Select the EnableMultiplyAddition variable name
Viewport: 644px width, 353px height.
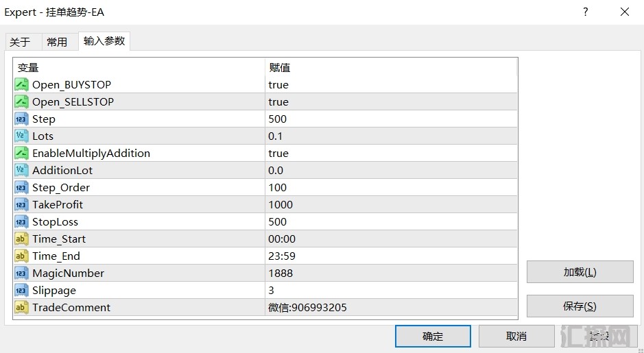pyautogui.click(x=91, y=154)
